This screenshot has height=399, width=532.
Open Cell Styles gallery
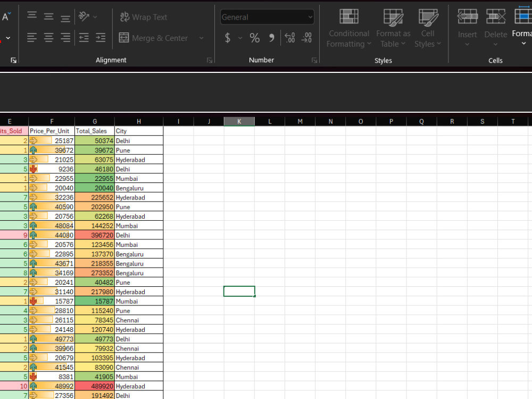pyautogui.click(x=428, y=29)
